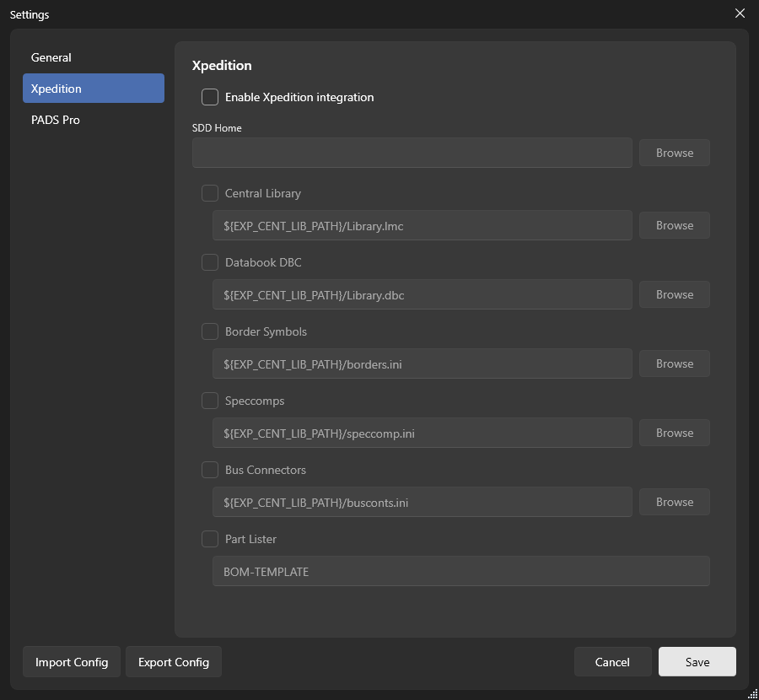Open the General settings tab

(x=94, y=57)
